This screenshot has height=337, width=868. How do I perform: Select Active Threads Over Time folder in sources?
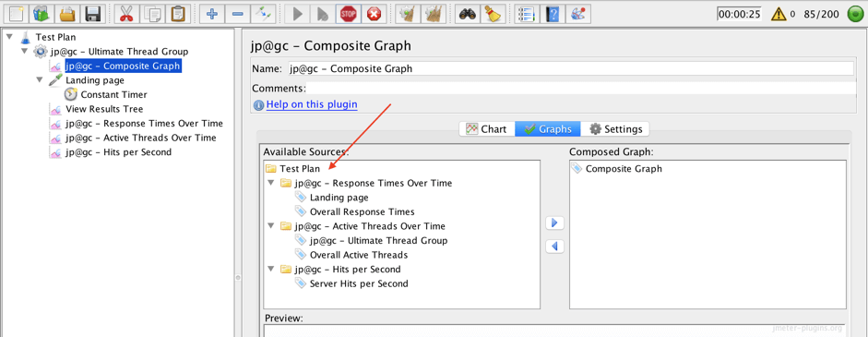pyautogui.click(x=370, y=226)
